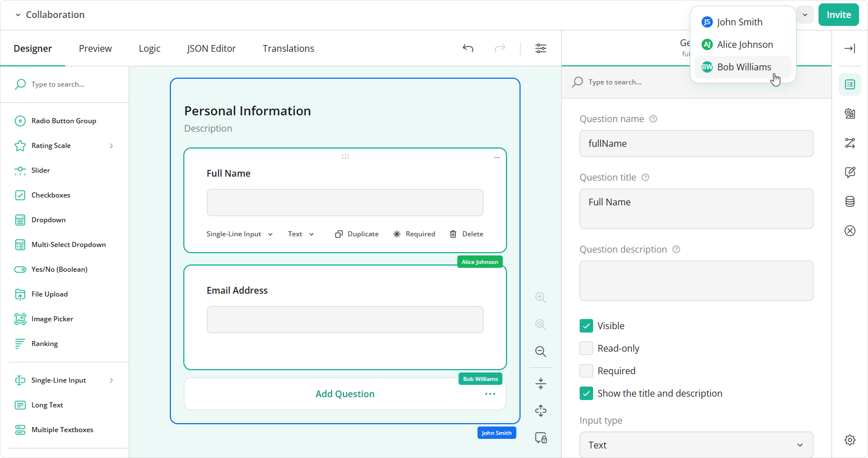Click the Question name help icon
Image resolution: width=868 pixels, height=458 pixels.
tap(653, 119)
